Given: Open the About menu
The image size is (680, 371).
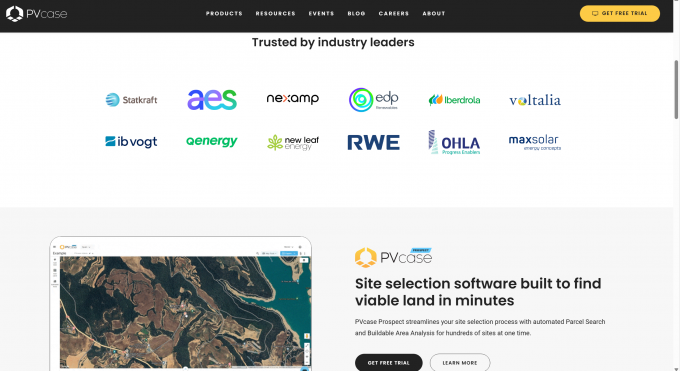Looking at the screenshot, I should pos(434,13).
